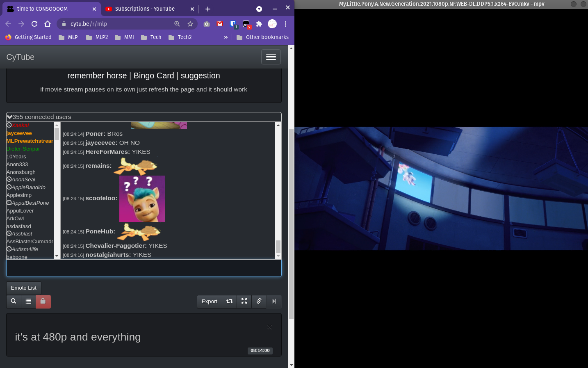Open the suggestion link
The height and width of the screenshot is (368, 588).
click(x=200, y=75)
